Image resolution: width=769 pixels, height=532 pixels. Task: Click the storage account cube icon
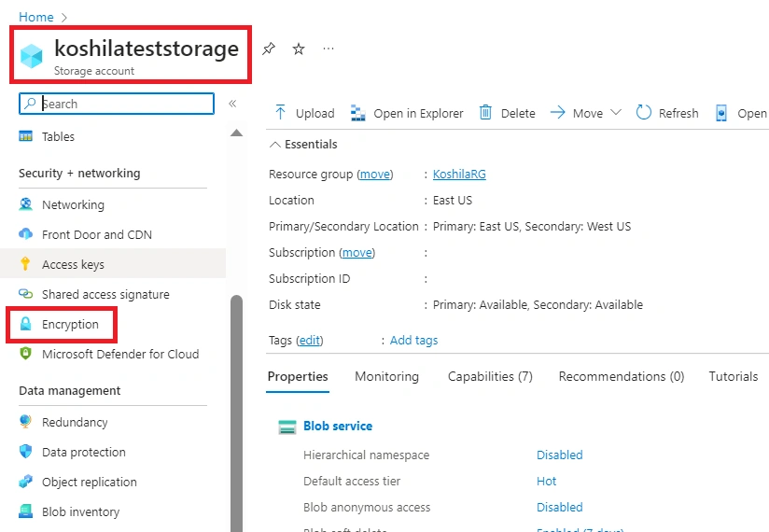coord(32,55)
